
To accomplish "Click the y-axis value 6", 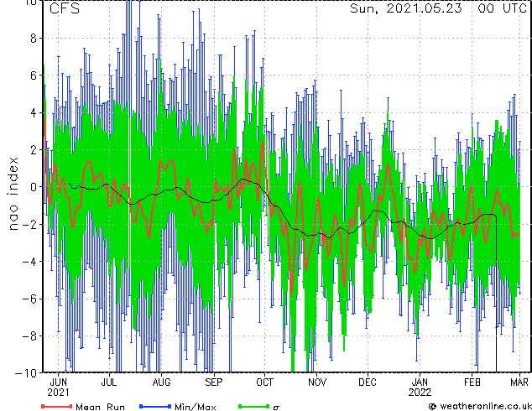I will (34, 75).
